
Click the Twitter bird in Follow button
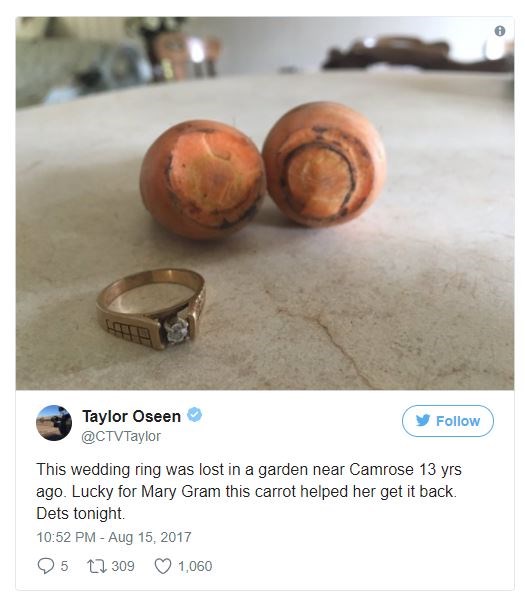click(x=423, y=420)
